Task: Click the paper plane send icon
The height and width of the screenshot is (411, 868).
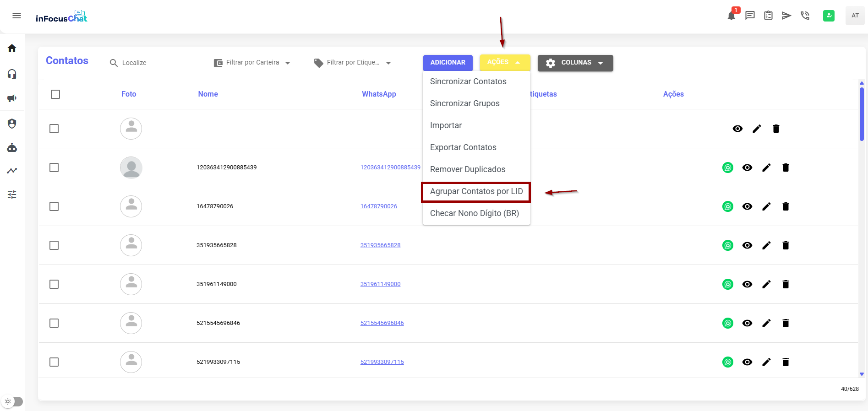Action: point(786,16)
